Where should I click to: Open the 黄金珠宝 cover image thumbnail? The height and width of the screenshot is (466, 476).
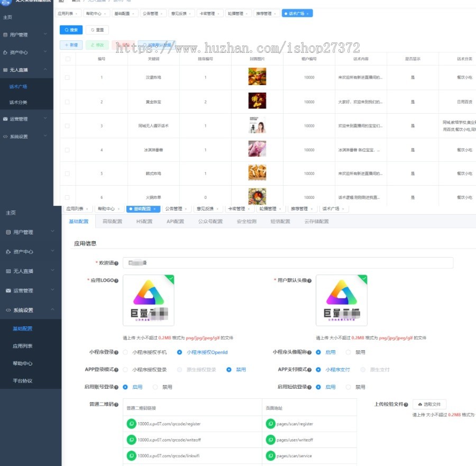click(257, 100)
